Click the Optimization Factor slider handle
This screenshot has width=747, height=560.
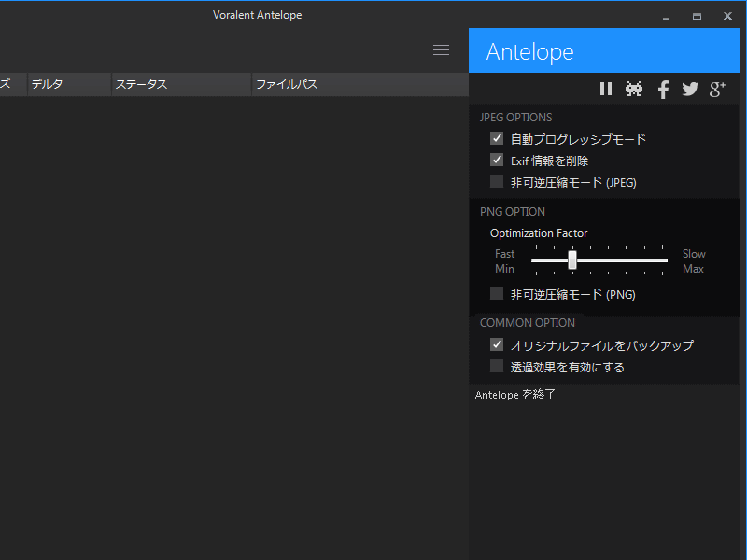click(572, 260)
